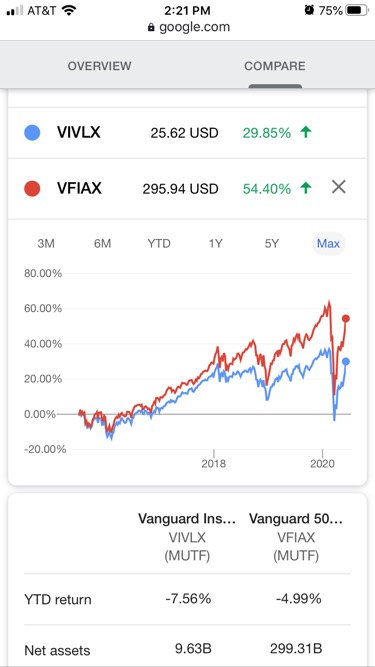The height and width of the screenshot is (667, 375).
Task: Select the 5Y time range
Action: (272, 244)
